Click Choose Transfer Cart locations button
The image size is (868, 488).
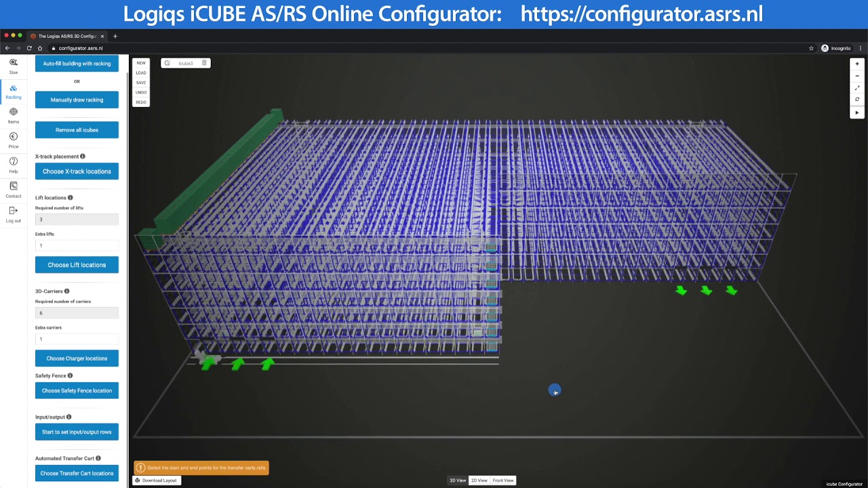pyautogui.click(x=77, y=473)
